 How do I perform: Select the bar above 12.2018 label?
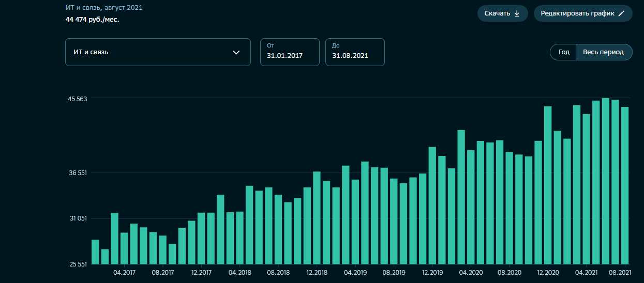(x=317, y=217)
